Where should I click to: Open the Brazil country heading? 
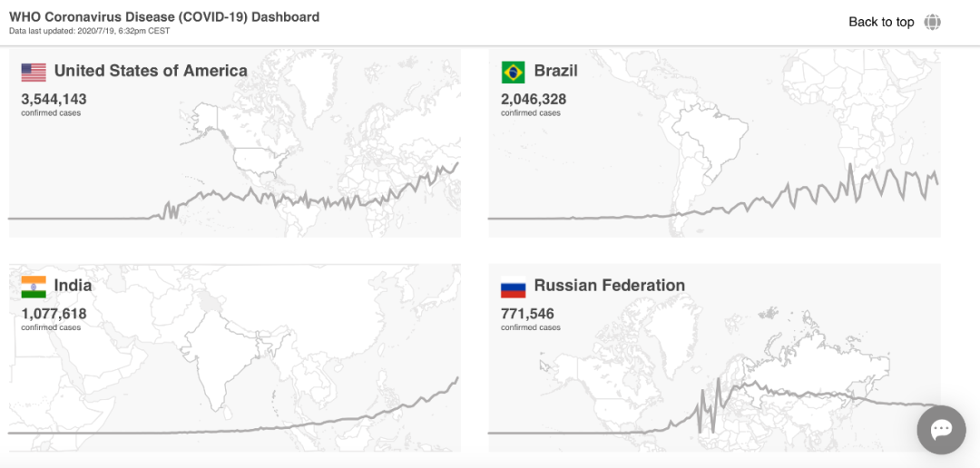click(x=555, y=71)
